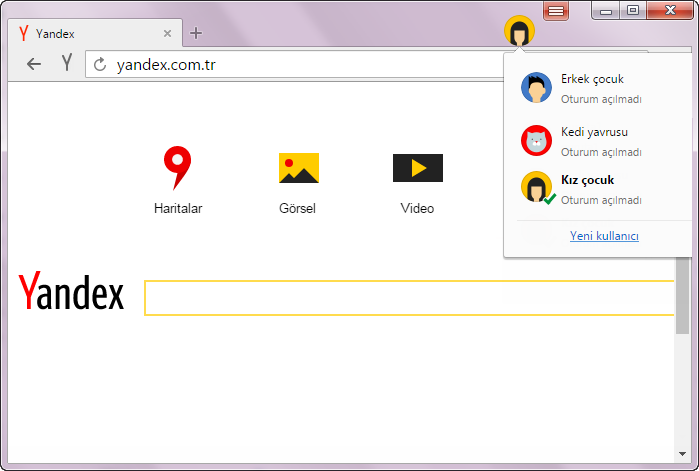699x471 pixels.
Task: Click the Haritalar text label
Action: tap(178, 208)
